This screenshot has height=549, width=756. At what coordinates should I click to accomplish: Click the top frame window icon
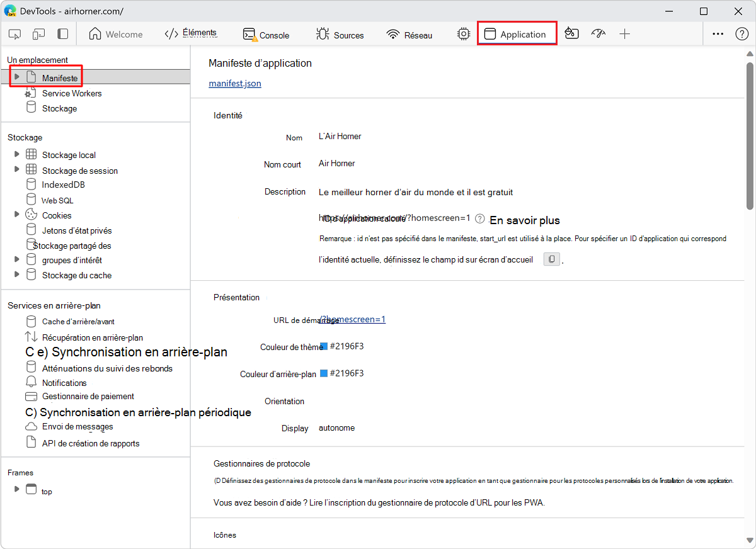pos(31,489)
